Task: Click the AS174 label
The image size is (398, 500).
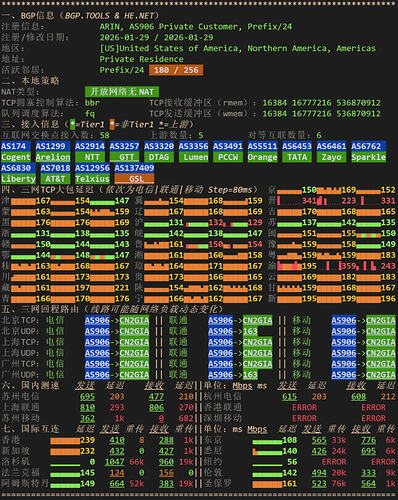Action: click(x=15, y=146)
